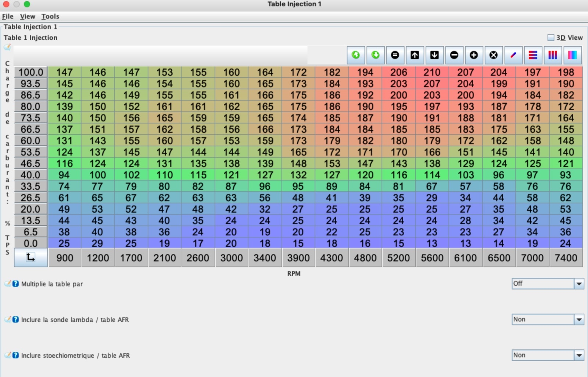Viewport: 588px width, 377px height.
Task: Click the help icon beside 'Multiplie la table par'
Action: 15,284
